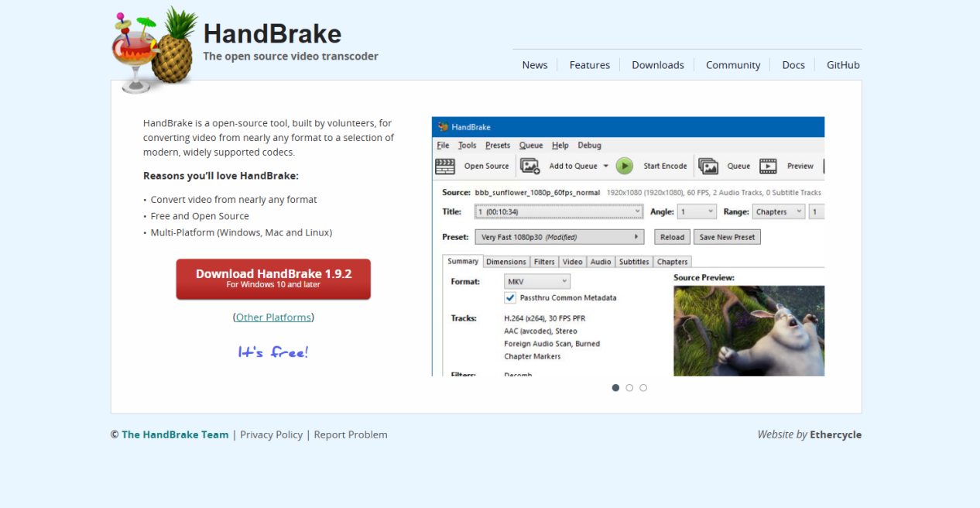Viewport: 980px width, 508px height.
Task: Click the H.264 (x264), 30 FPS PFR track text
Action: (x=544, y=318)
